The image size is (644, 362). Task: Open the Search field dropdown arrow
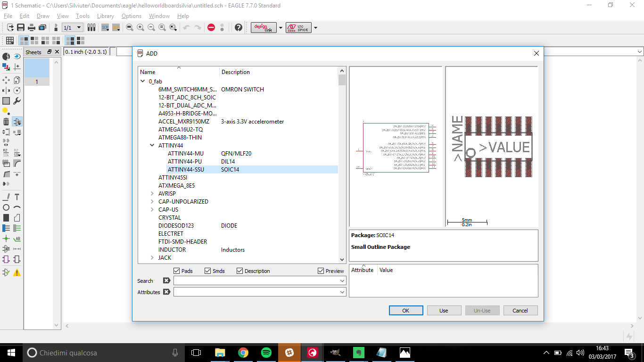[x=342, y=280]
